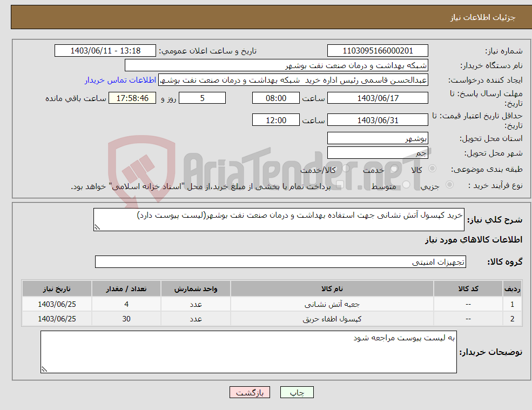532x410 pixels.
Task: Click the اطلاعات کالاهای مورد نیاز heading
Action: tap(474, 240)
